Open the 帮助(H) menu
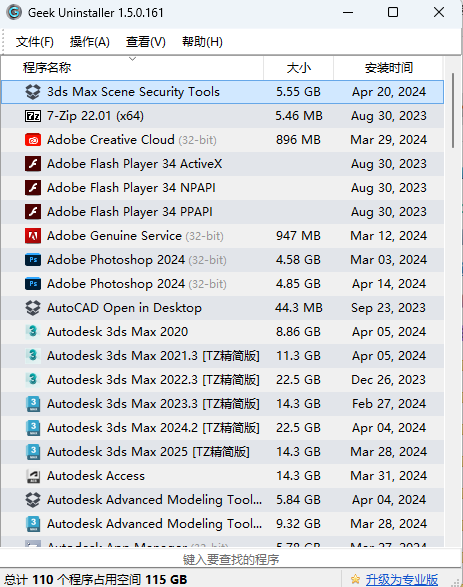463x587 pixels. coord(202,42)
